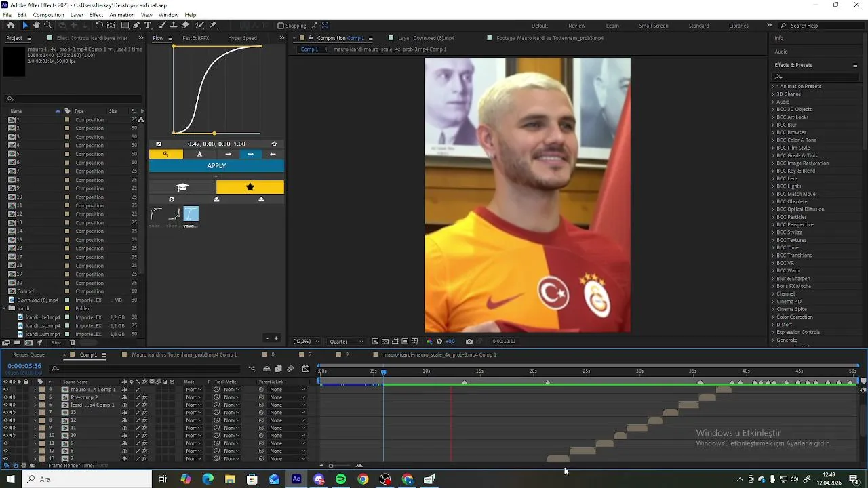Click the Flow right arrow ease button

[228, 154]
